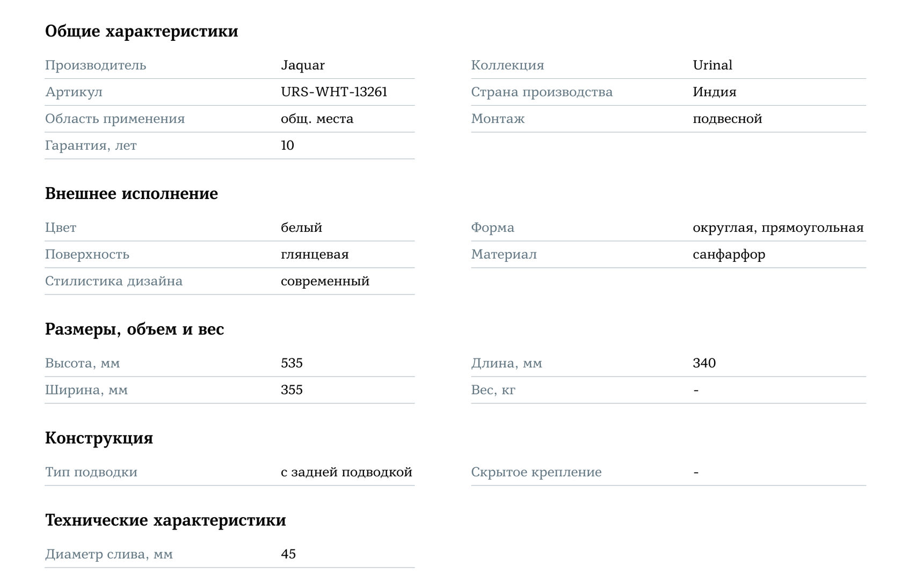This screenshot has width=902, height=588.
Task: Click the 'Гарантия, лет' label
Action: (91, 146)
